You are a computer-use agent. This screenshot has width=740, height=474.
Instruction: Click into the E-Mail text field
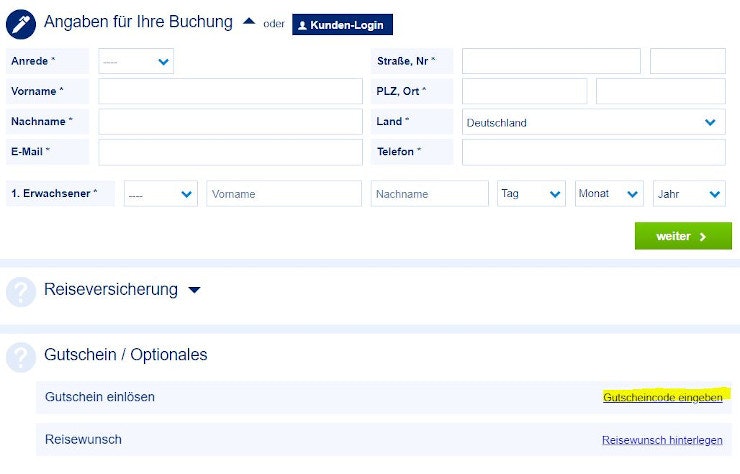[x=230, y=152]
